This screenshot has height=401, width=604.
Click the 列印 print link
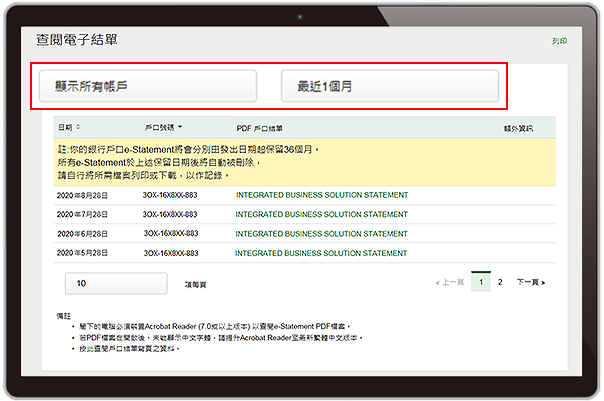click(x=559, y=41)
